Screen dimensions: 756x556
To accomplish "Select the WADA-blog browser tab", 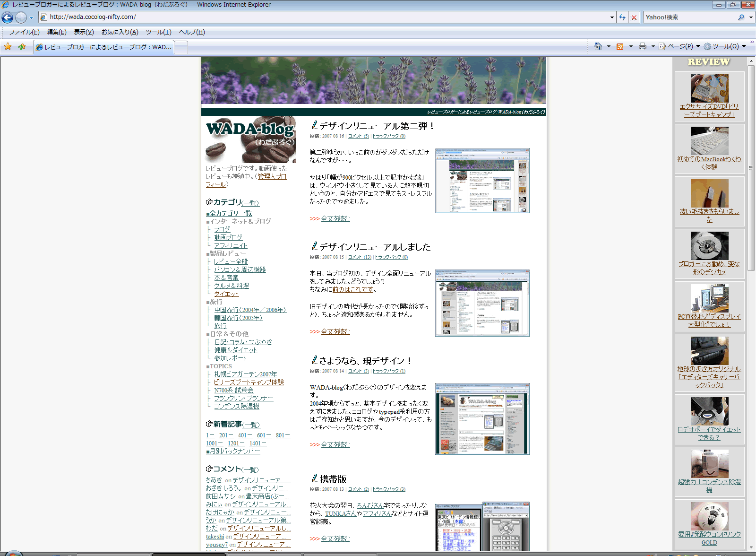I will (x=104, y=47).
